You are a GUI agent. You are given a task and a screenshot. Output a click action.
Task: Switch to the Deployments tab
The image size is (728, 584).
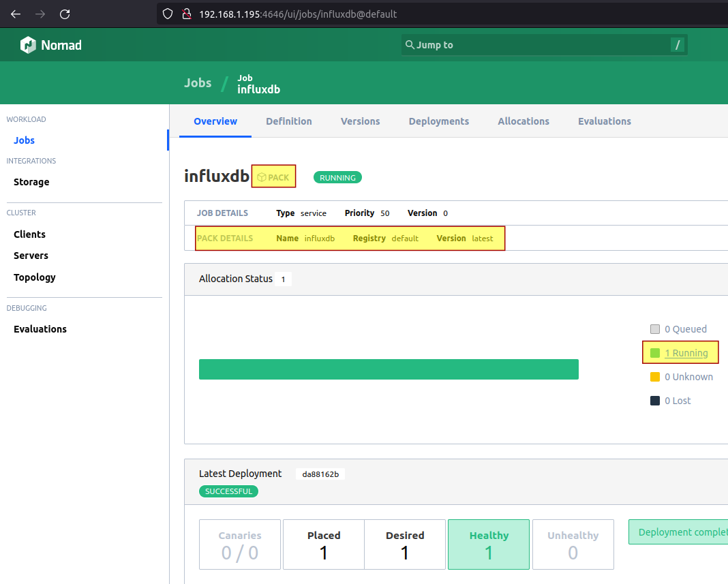pos(439,121)
